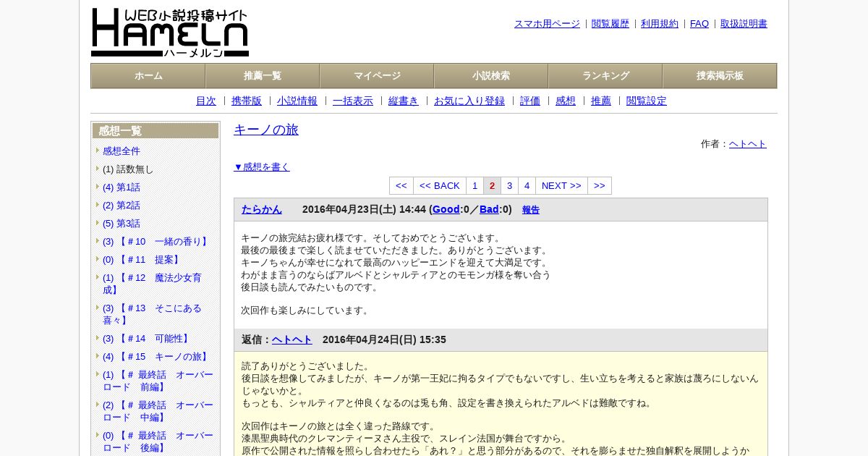Click the << BACK pagination button
Image resolution: width=868 pixels, height=456 pixels.
(440, 185)
